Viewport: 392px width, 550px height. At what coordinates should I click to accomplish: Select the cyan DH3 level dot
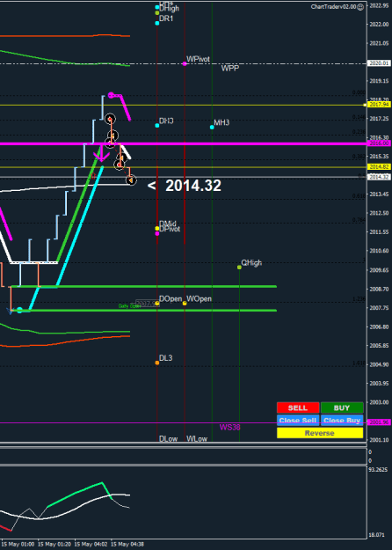coord(157,125)
